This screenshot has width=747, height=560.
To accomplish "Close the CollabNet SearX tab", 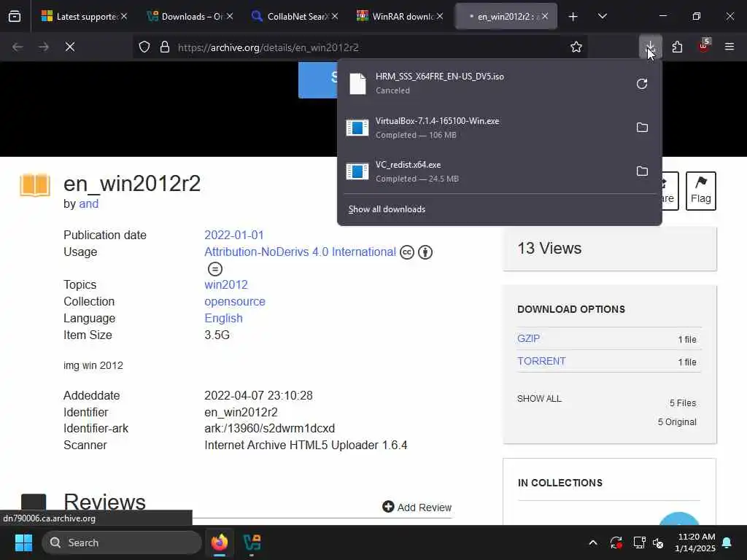I will click(335, 17).
